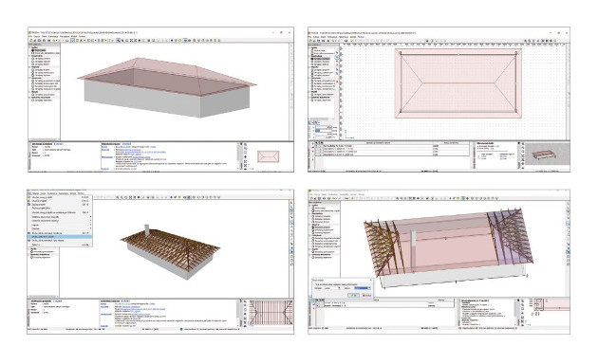Image resolution: width=598 pixels, height=364 pixels.
Task: Select the highlighted entry in the open File menu
Action: [x=60, y=236]
